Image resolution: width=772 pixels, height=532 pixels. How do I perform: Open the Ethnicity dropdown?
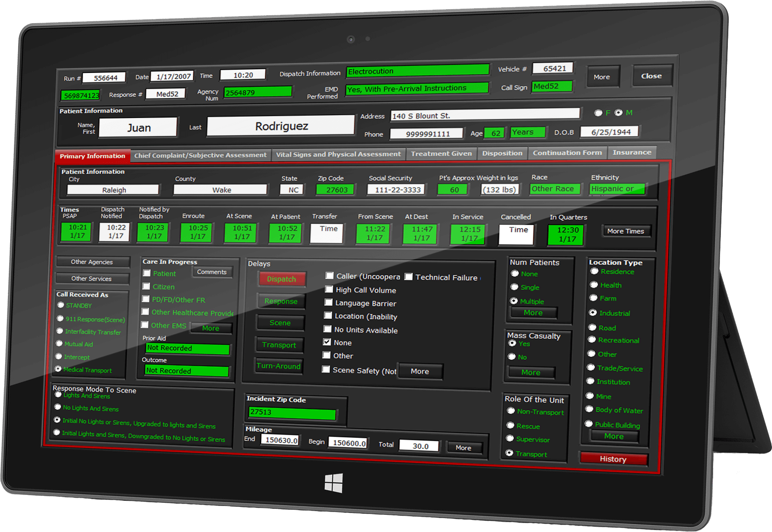coord(617,189)
